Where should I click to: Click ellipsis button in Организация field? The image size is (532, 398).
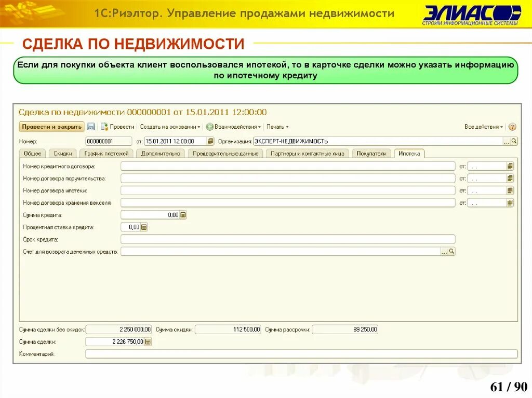[x=507, y=141]
